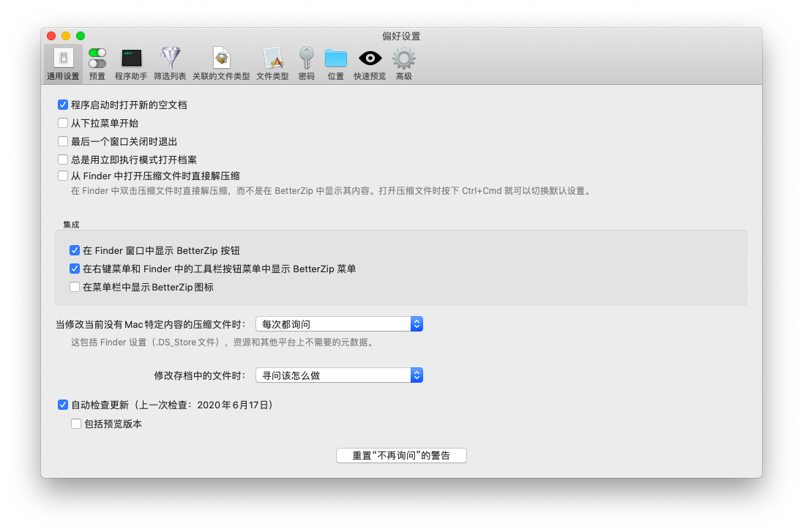Click the 集成 section heading

[x=71, y=225]
